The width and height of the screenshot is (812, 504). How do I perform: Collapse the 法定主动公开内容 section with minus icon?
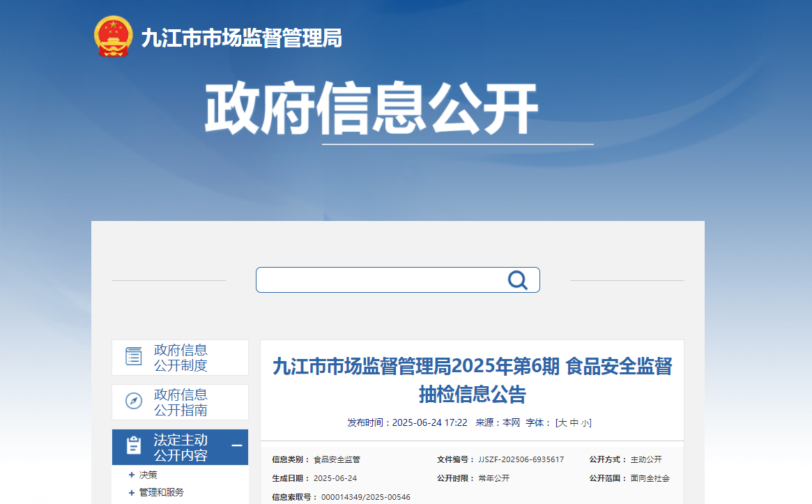click(237, 445)
